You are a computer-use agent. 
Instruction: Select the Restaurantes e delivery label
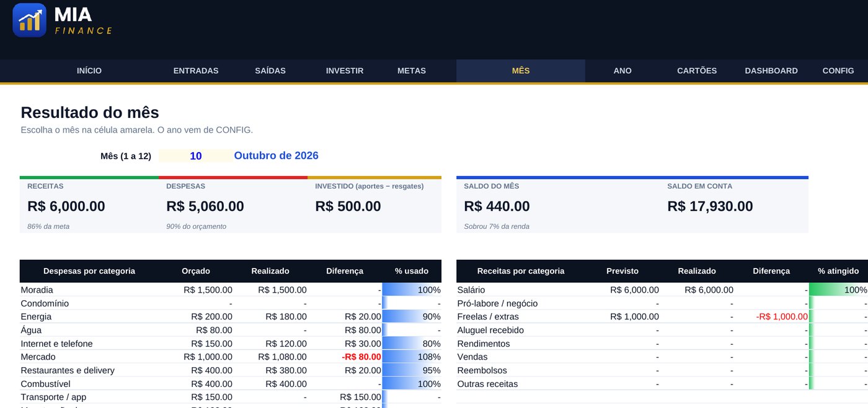click(x=68, y=370)
